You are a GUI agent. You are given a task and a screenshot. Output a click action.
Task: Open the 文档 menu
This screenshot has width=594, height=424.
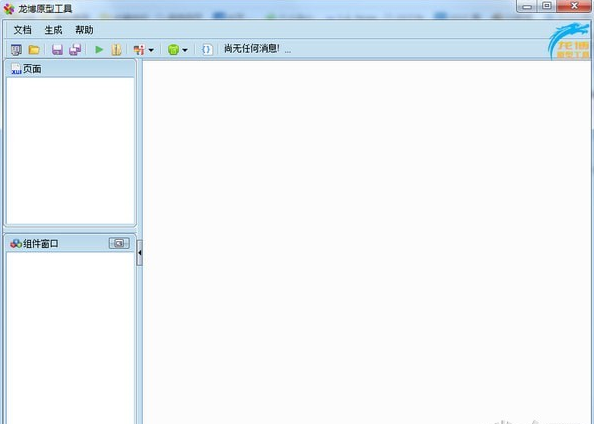[22, 30]
